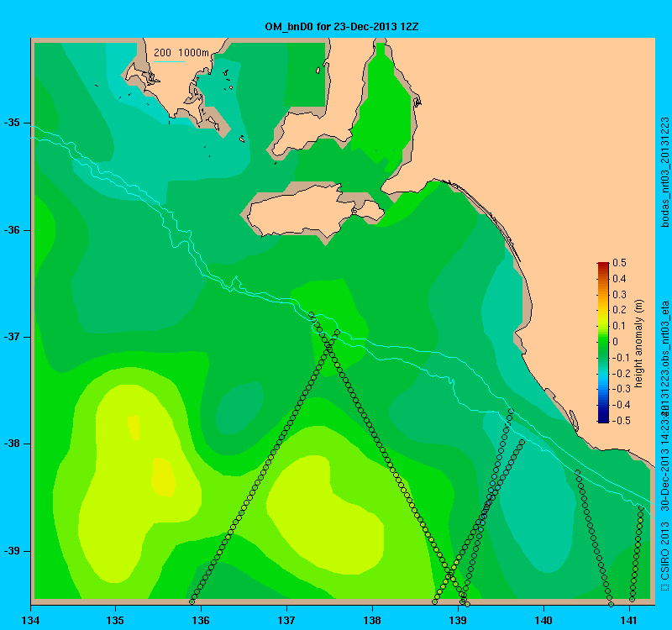Pick the -0.5 value on the color scale

[x=620, y=421]
